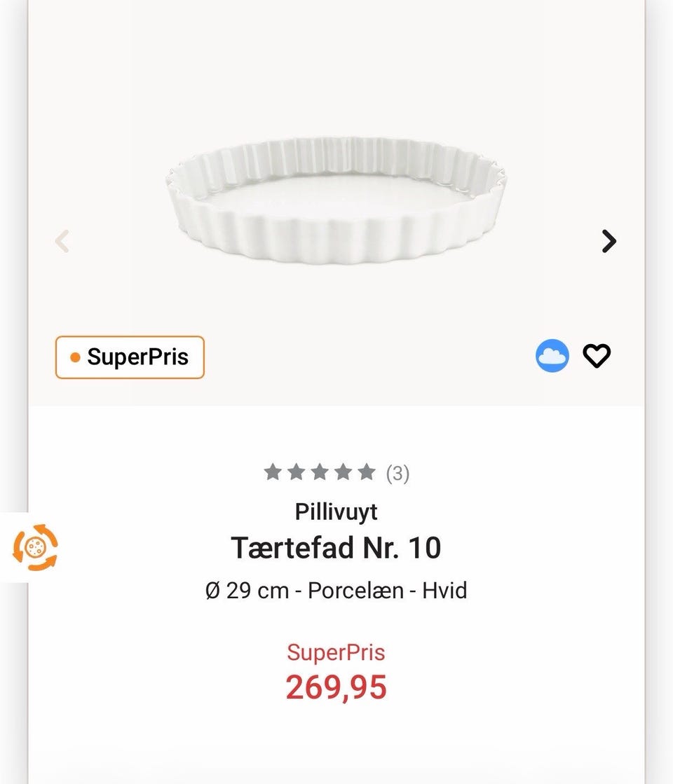Click the fifth rating star
The image size is (673, 784).
(367, 472)
